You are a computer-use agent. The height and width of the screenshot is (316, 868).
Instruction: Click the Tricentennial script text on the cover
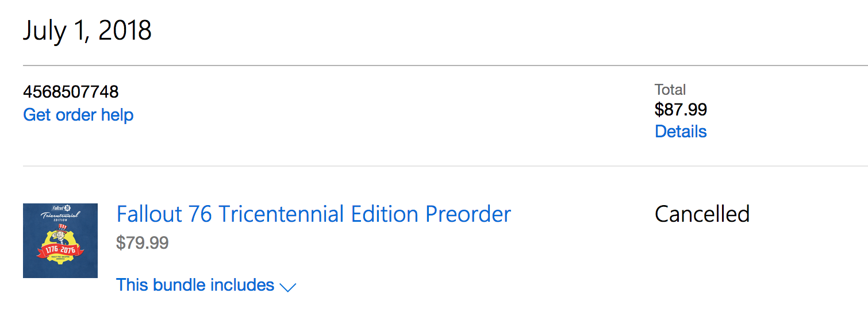click(x=60, y=215)
